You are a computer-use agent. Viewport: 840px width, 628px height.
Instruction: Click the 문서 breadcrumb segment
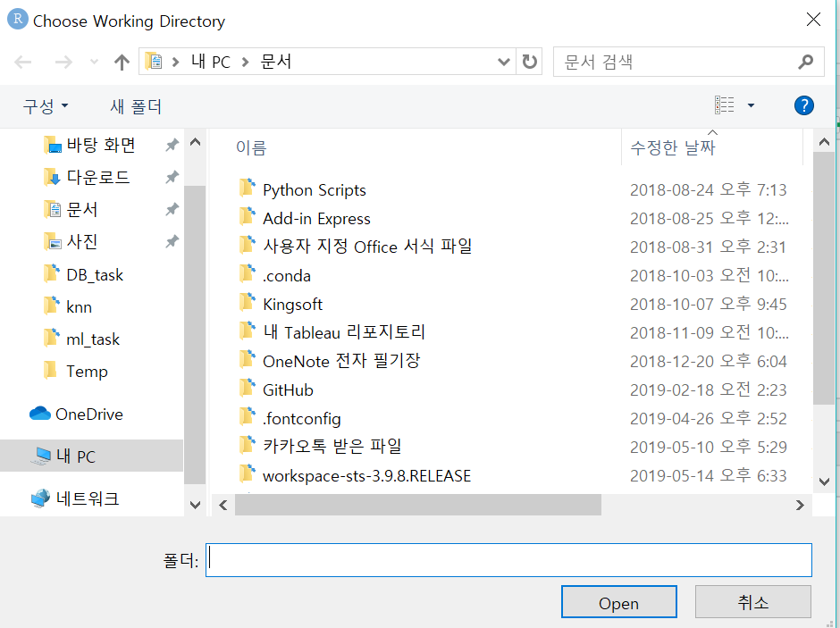pyautogui.click(x=275, y=62)
